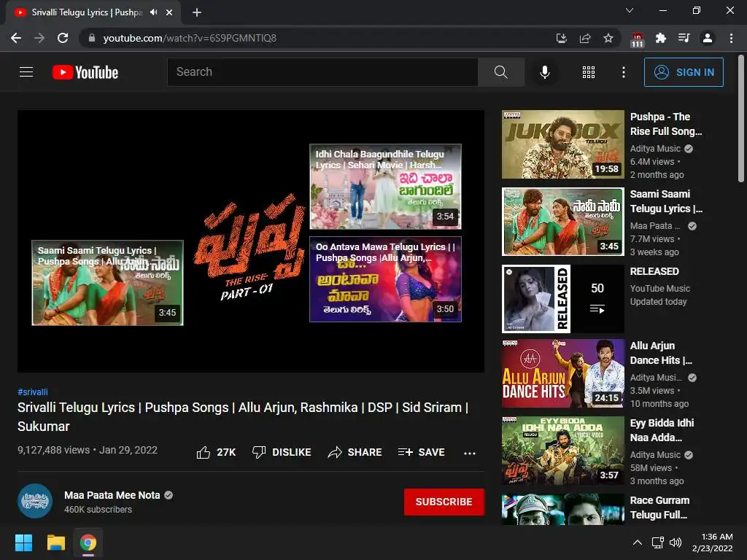Open more actions ellipsis under video
747x560 pixels.
[x=470, y=453]
